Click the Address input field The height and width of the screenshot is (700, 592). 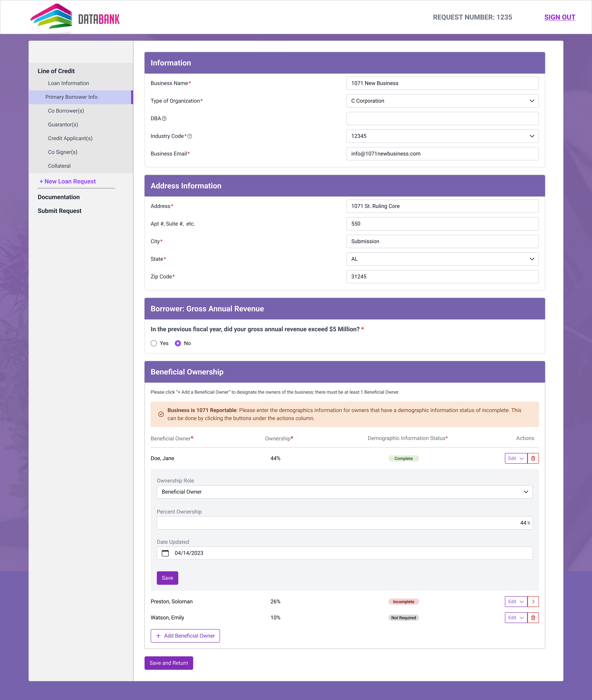pos(442,206)
